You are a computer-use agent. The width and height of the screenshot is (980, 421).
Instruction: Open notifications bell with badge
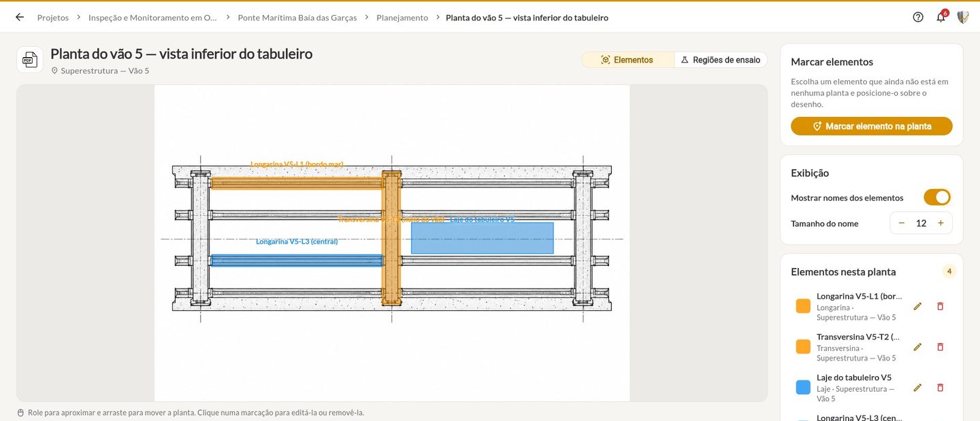pos(941,17)
